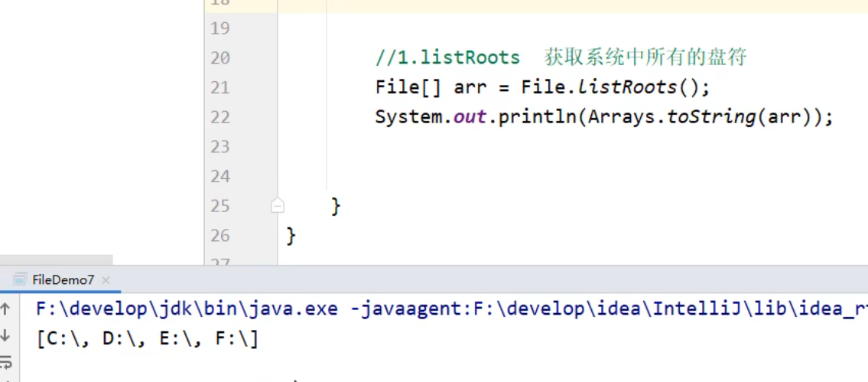Click the up stack trace arrow
This screenshot has width=868, height=382.
(6, 310)
